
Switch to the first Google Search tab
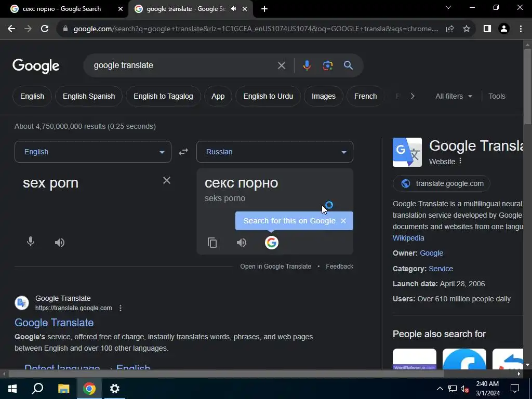pos(64,9)
